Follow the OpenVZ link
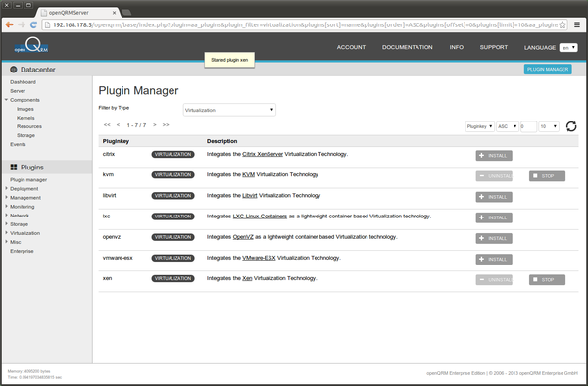The image size is (588, 386). pyautogui.click(x=243, y=237)
